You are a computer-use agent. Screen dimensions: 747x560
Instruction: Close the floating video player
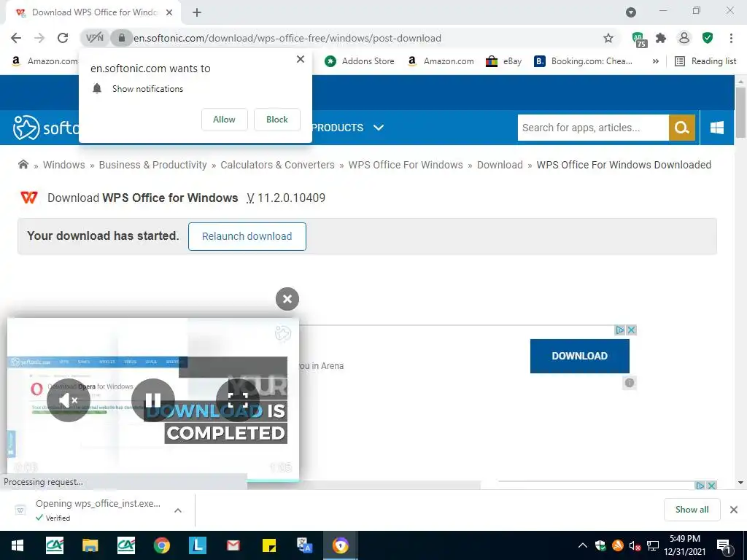287,299
